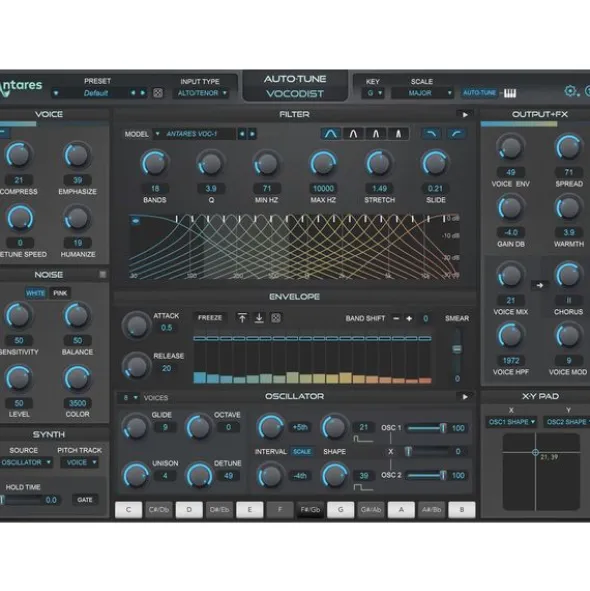Toggle the GATE button
The image size is (590, 591).
pyautogui.click(x=85, y=500)
